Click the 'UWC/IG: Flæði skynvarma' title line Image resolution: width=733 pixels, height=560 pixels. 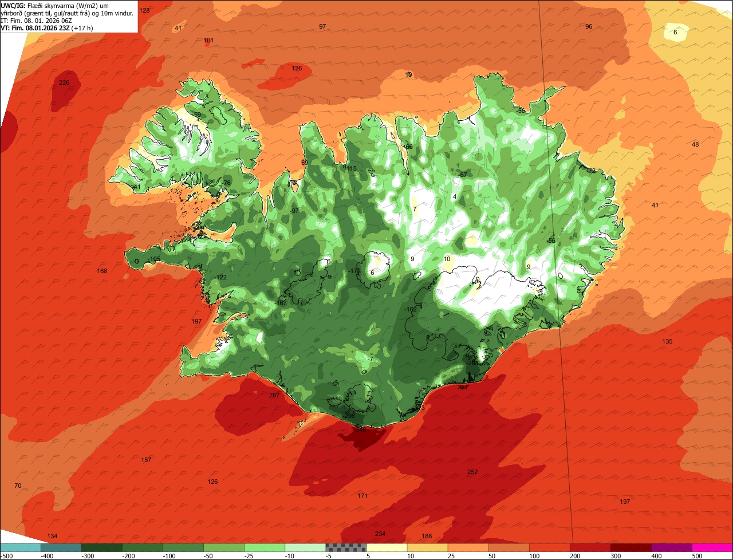point(55,5)
